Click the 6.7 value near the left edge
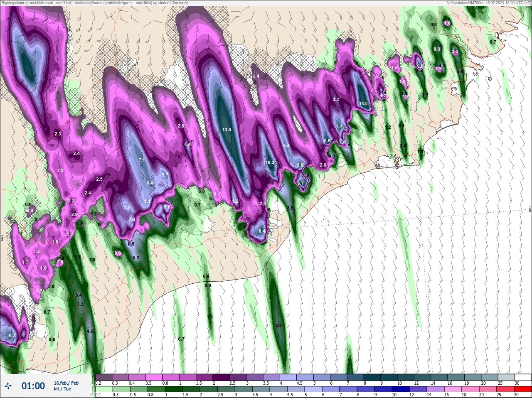The width and height of the screenshot is (532, 398). 12,335
